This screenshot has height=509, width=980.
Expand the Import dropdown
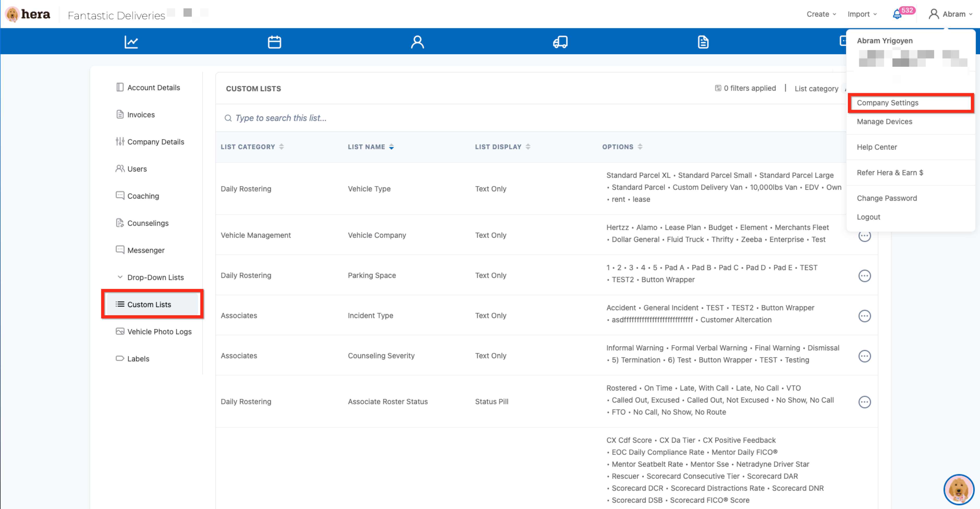862,14
